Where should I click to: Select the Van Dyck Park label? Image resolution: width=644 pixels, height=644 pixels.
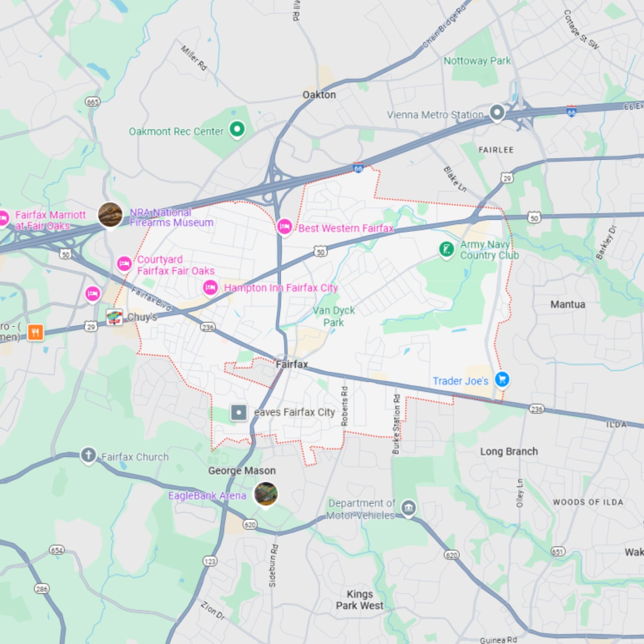coord(334,316)
